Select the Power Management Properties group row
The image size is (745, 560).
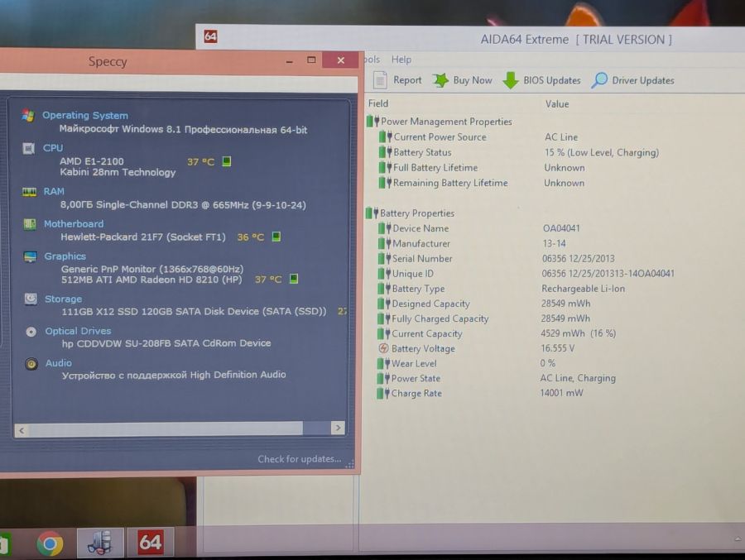click(440, 122)
